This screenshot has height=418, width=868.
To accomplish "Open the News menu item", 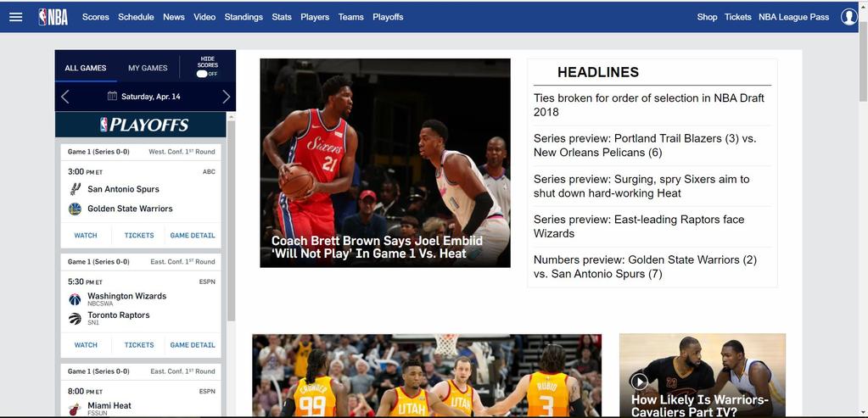I will [x=174, y=17].
